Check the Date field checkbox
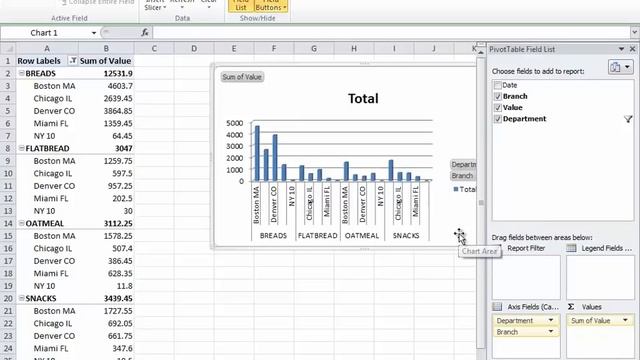Screen dimensions: 640x360 point(498,85)
